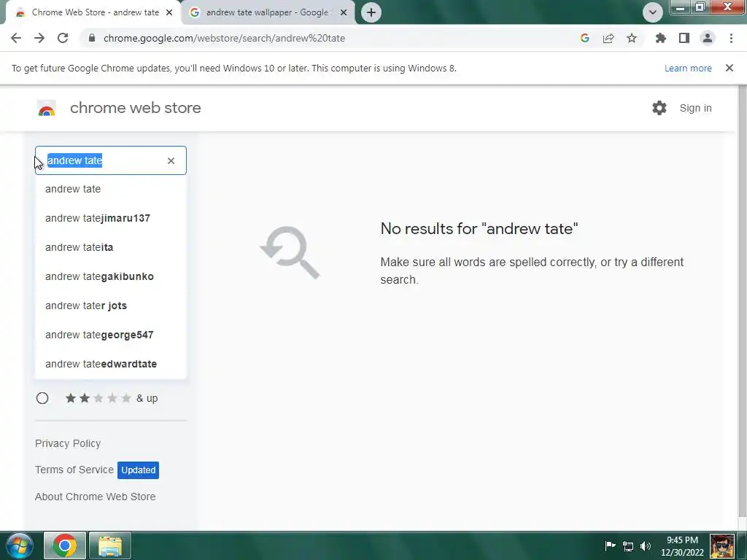
Task: Open the Action Center flag icon
Action: [x=610, y=545]
